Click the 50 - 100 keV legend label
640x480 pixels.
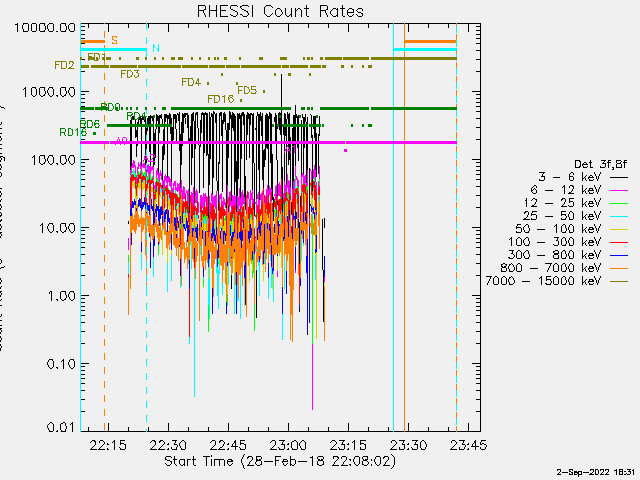[x=558, y=229]
